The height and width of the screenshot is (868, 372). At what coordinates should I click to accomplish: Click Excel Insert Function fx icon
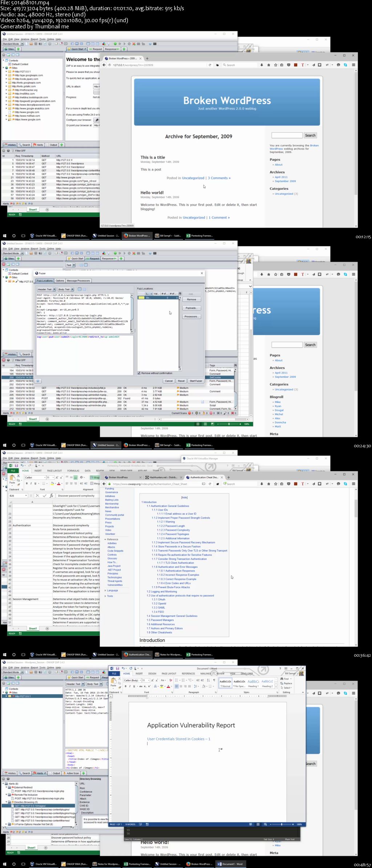point(51,496)
